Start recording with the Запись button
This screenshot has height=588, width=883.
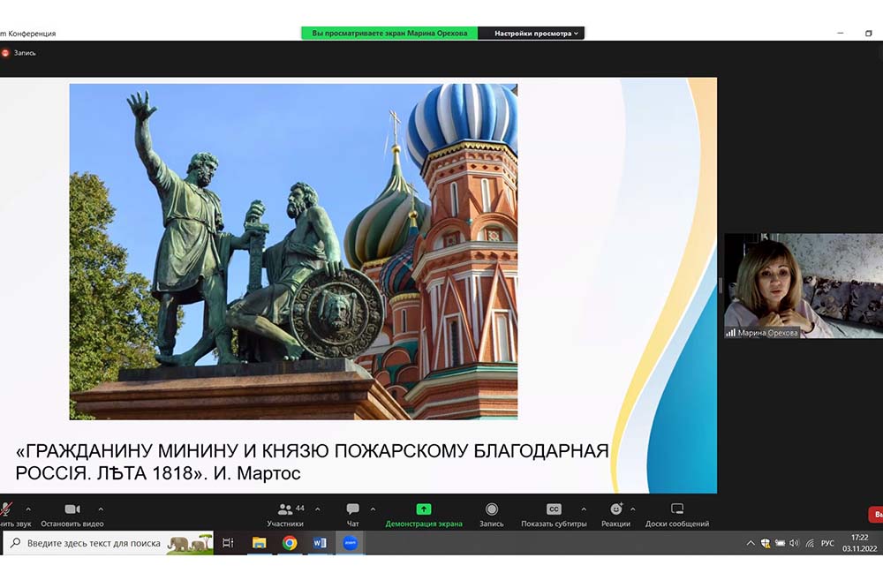491,509
